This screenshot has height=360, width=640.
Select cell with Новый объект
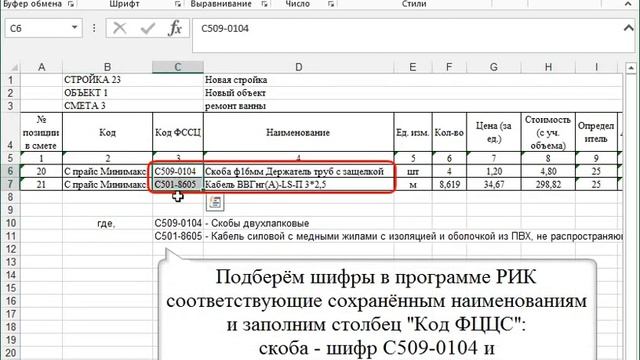pyautogui.click(x=299, y=93)
